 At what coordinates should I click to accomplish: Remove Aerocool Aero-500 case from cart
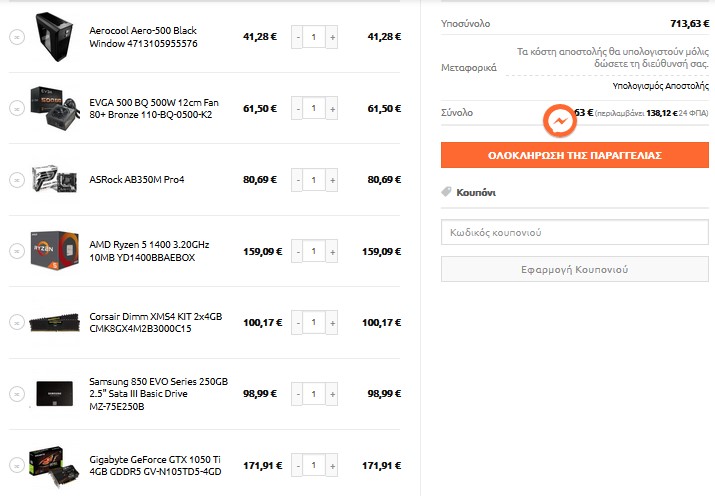[17, 37]
